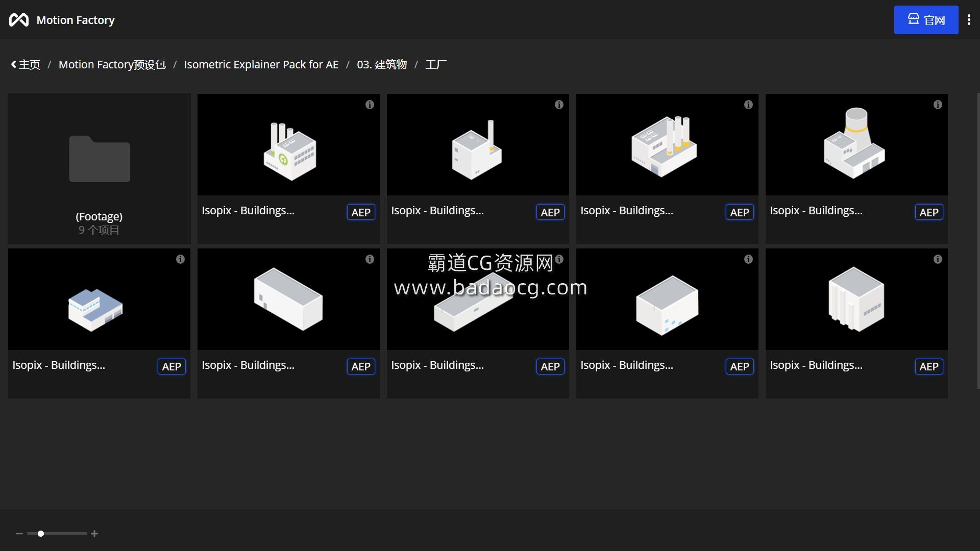Click AEP badge of green-logo factory
The image size is (980, 551).
pyautogui.click(x=361, y=212)
